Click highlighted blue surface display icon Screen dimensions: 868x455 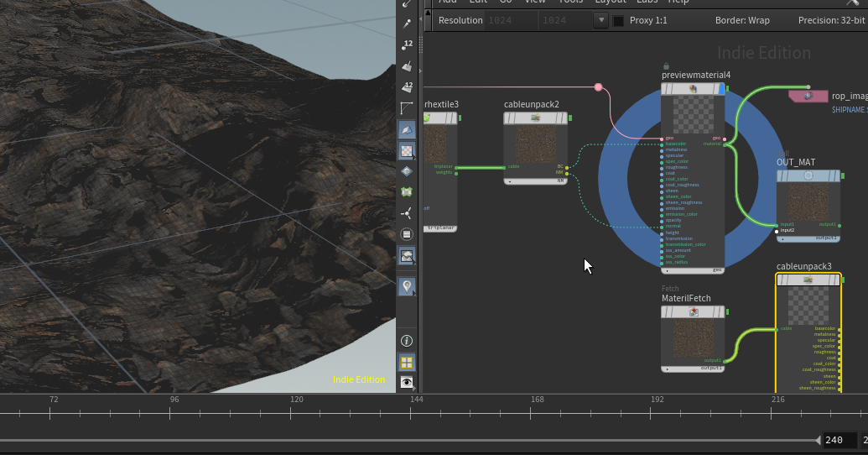pos(407,129)
